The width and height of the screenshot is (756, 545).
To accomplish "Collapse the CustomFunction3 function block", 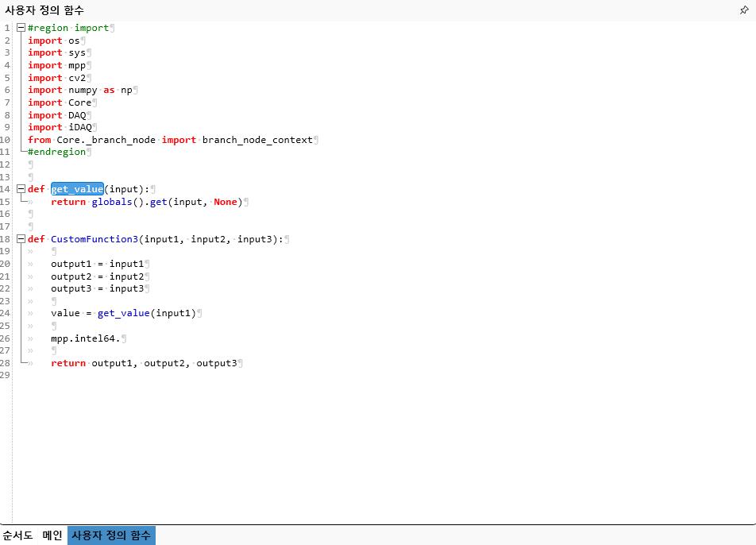I will pyautogui.click(x=21, y=239).
